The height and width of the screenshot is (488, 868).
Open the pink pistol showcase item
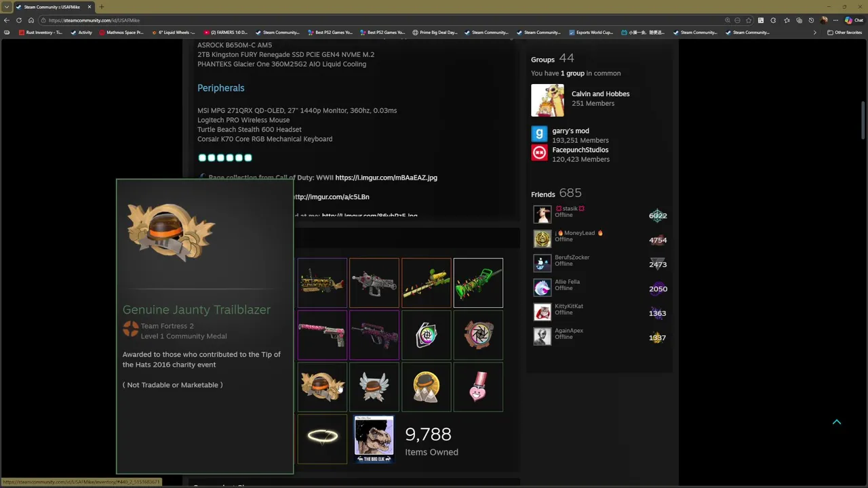click(x=322, y=335)
